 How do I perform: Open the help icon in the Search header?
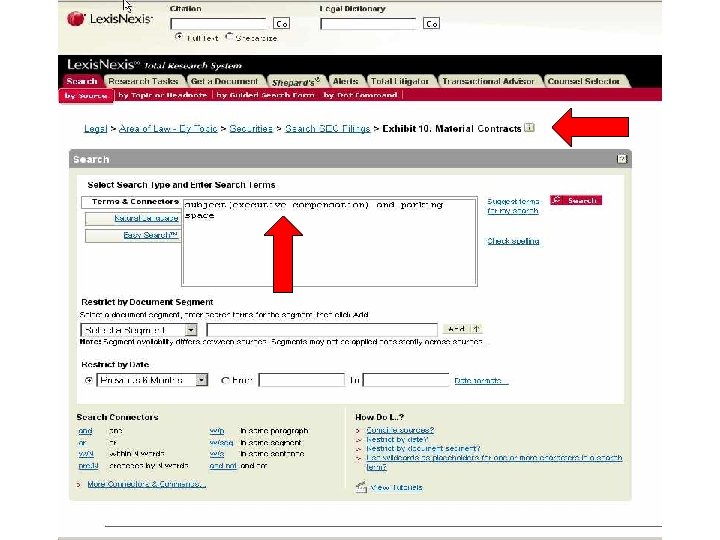[621, 159]
